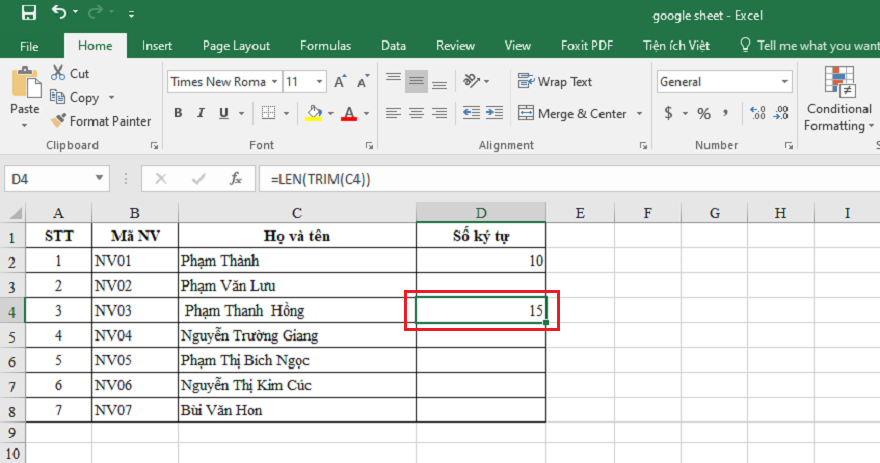Click the Undo arrow icon
The image size is (880, 463).
pyautogui.click(x=59, y=14)
